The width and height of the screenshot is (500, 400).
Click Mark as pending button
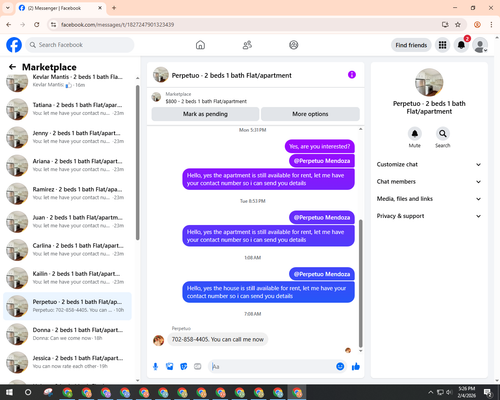pos(205,114)
